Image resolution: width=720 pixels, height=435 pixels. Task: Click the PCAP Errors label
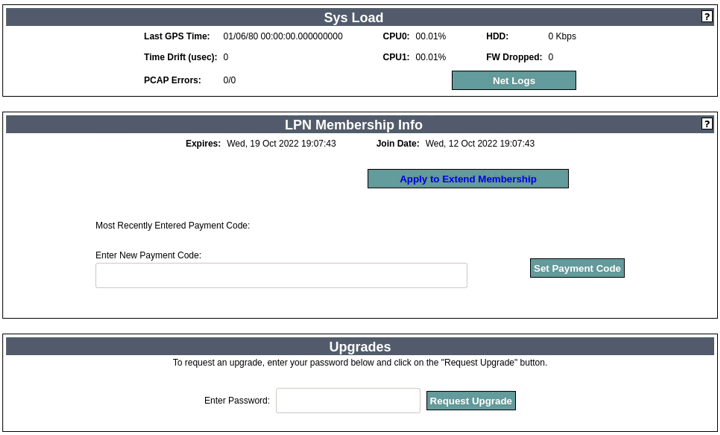pos(172,80)
